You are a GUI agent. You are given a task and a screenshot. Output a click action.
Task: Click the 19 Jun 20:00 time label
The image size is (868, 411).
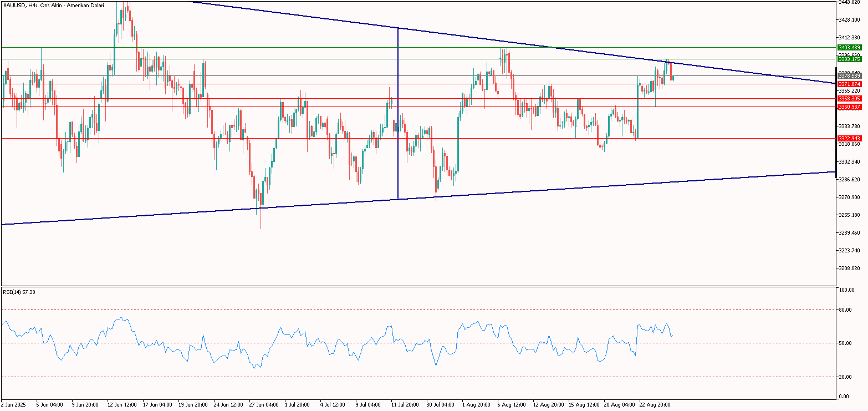pyautogui.click(x=192, y=404)
